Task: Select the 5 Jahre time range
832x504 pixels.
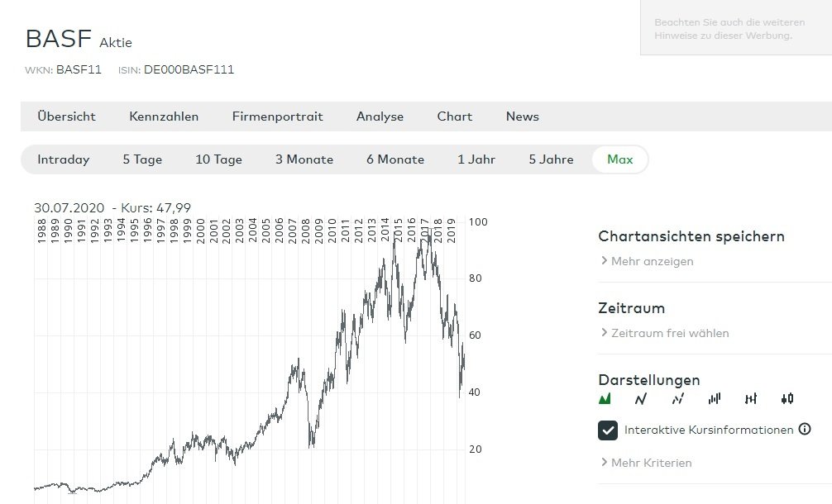Action: (x=551, y=159)
